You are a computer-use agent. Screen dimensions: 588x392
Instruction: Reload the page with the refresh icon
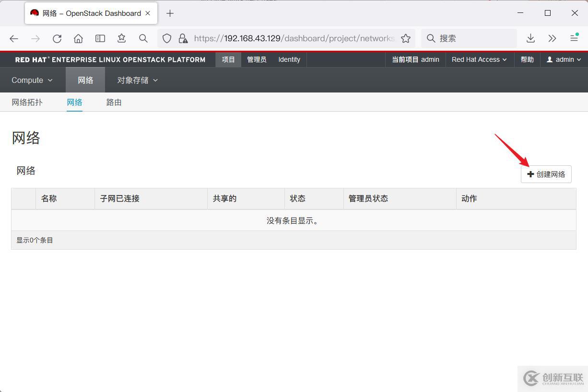tap(57, 38)
